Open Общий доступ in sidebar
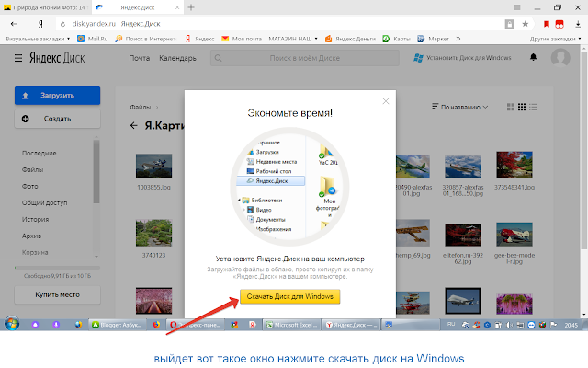Viewport: 588px width, 368px height. coord(44,202)
